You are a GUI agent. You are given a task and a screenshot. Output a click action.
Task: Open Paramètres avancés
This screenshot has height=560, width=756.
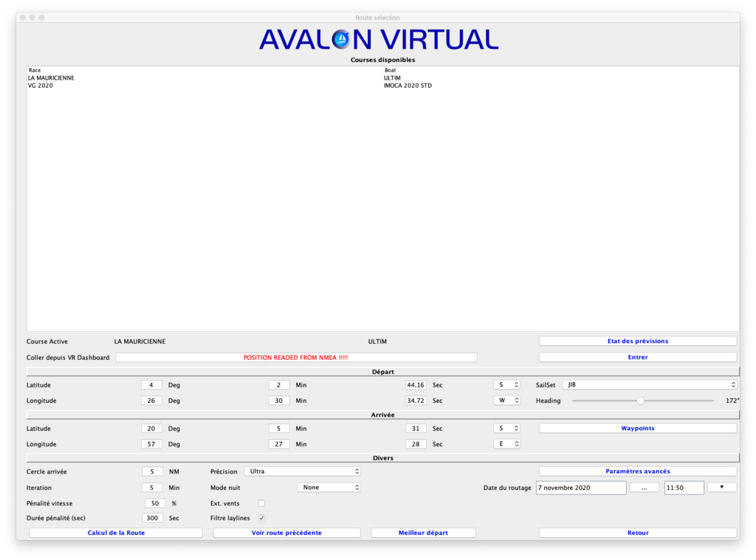(x=637, y=471)
